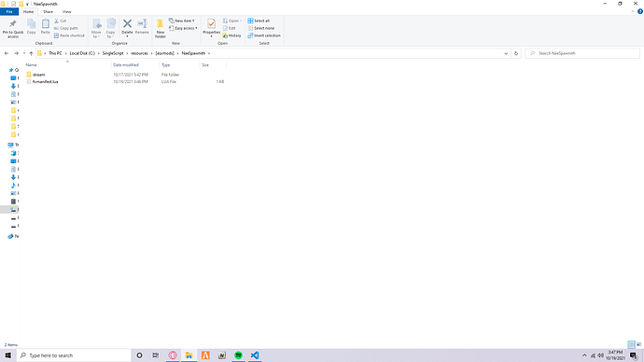This screenshot has height=362, width=644.
Task: Expand recent locations dropdown arrow
Action: (x=24, y=53)
